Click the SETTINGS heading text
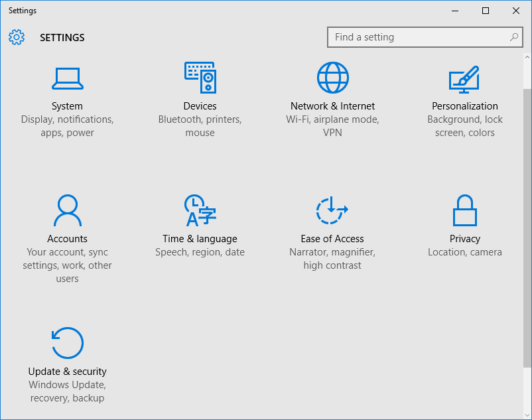Image resolution: width=532 pixels, height=420 pixels. [x=62, y=37]
